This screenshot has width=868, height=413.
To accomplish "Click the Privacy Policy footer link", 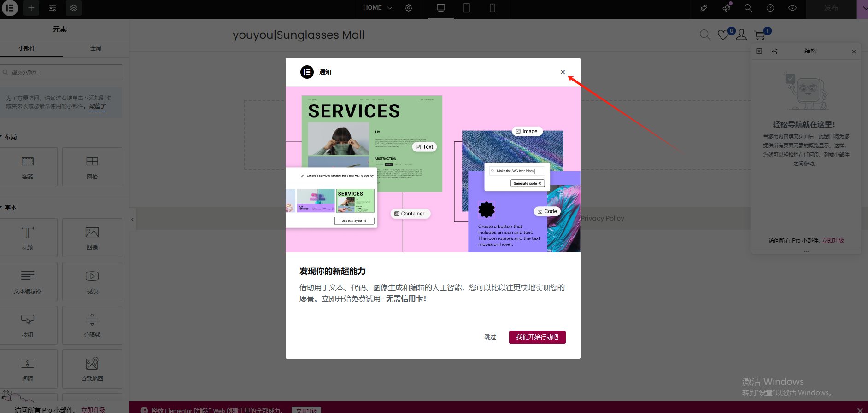I will point(602,218).
